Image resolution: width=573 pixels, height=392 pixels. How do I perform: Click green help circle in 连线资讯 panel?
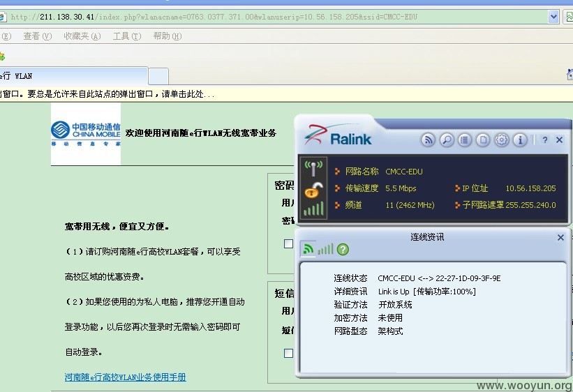pyautogui.click(x=343, y=250)
